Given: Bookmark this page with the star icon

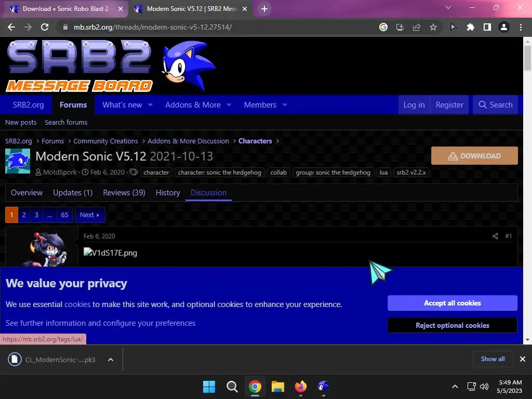Looking at the screenshot, I should point(433,27).
